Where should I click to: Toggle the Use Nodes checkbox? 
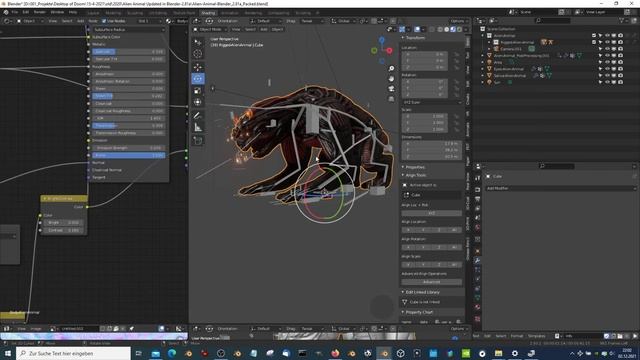pos(104,21)
